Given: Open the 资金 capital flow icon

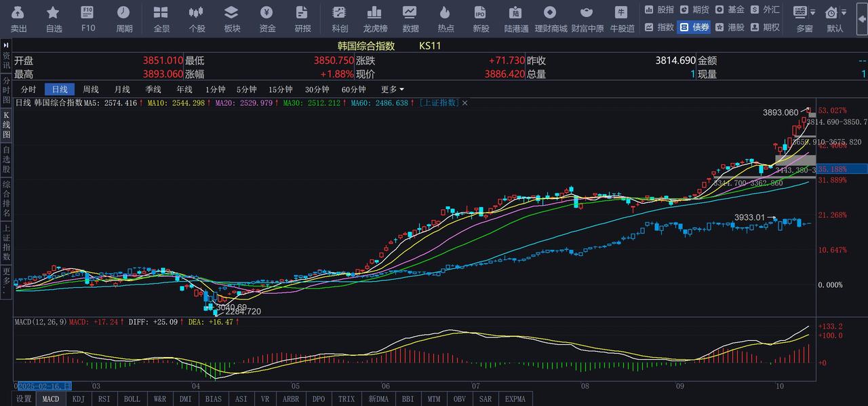Looking at the screenshot, I should pos(267,13).
